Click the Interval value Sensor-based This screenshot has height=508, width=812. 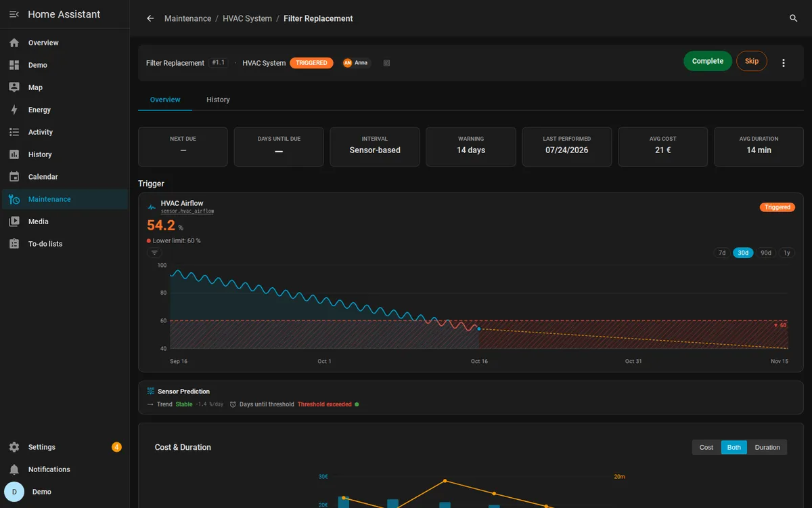(375, 150)
